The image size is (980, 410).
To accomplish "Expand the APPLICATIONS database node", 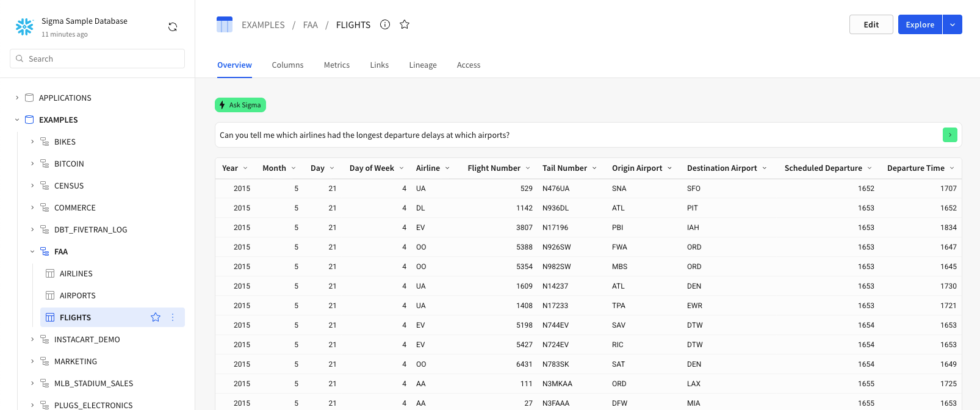I will coord(17,98).
